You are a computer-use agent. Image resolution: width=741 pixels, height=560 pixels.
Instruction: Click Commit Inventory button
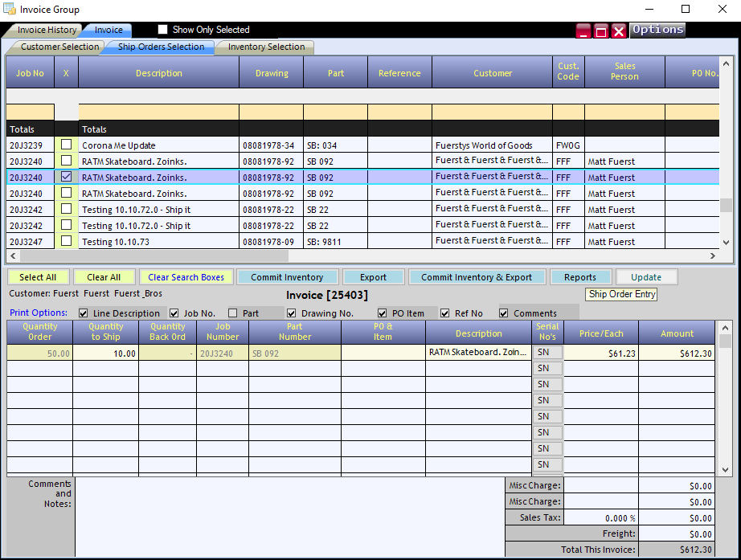click(288, 277)
